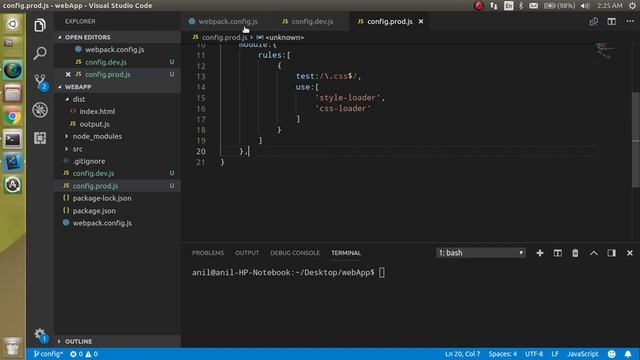Click Ln 20, Col 7 cursor position
Screen dimensions: 640x360
(462, 354)
